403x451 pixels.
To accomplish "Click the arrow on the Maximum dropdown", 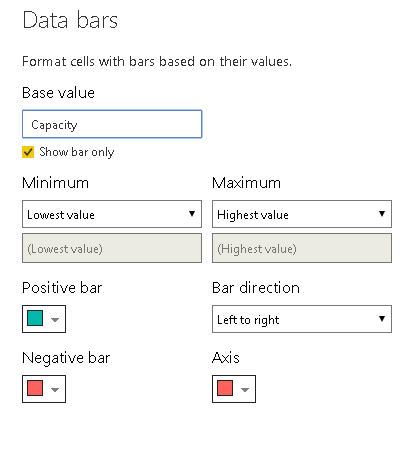I will (382, 214).
